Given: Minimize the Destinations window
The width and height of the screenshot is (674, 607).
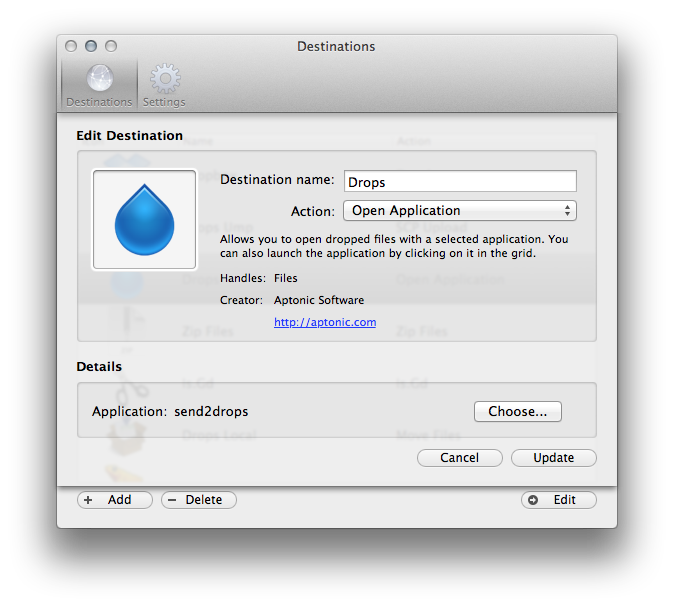Looking at the screenshot, I should (91, 46).
